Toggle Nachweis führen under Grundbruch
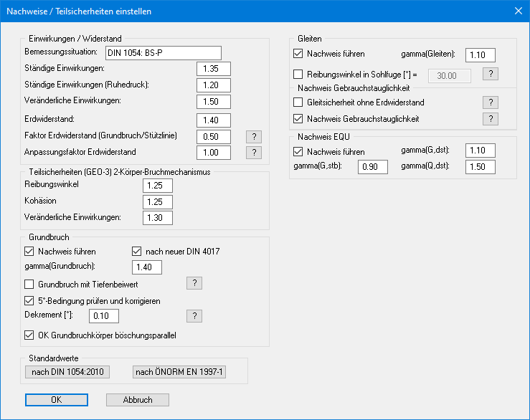The image size is (530, 420). [29, 252]
